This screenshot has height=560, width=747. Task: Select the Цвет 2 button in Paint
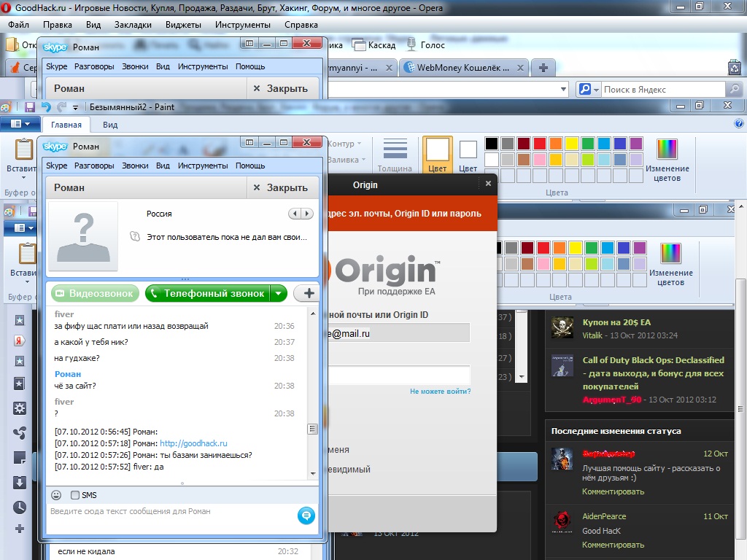pos(468,155)
